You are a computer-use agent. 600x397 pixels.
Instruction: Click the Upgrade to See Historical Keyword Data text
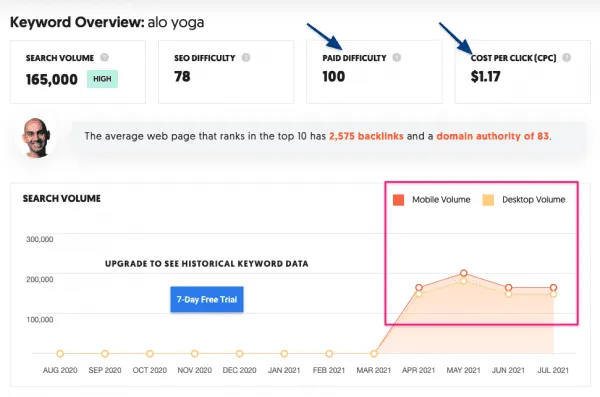[207, 264]
